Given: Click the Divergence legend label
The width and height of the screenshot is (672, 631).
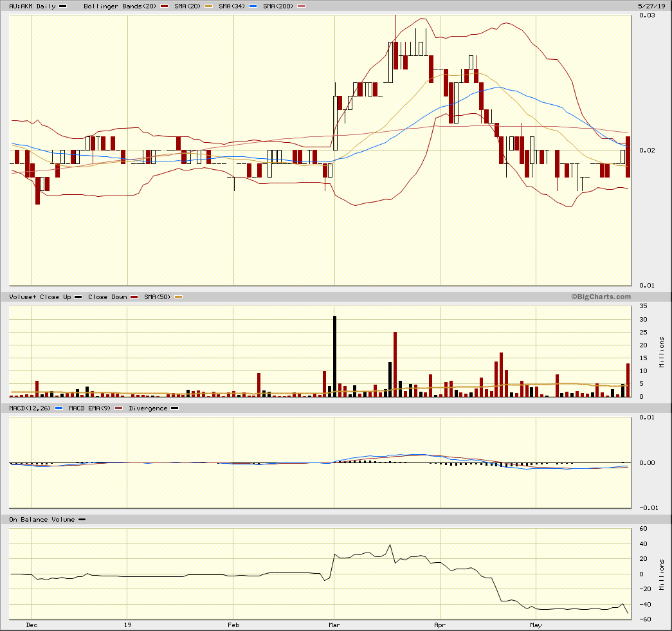Looking at the screenshot, I should pos(148,408).
